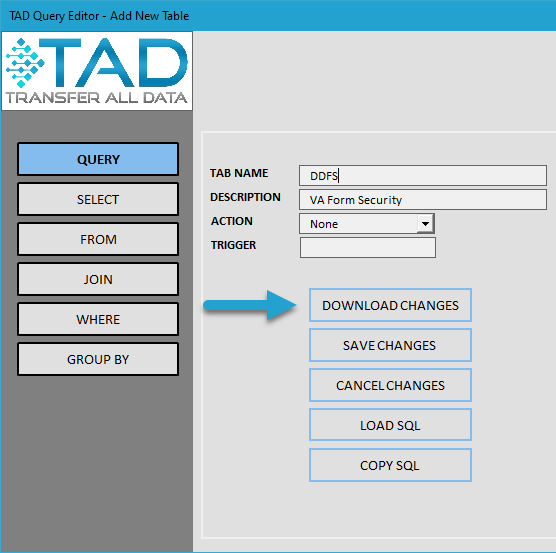Open the JOIN section

tap(98, 279)
